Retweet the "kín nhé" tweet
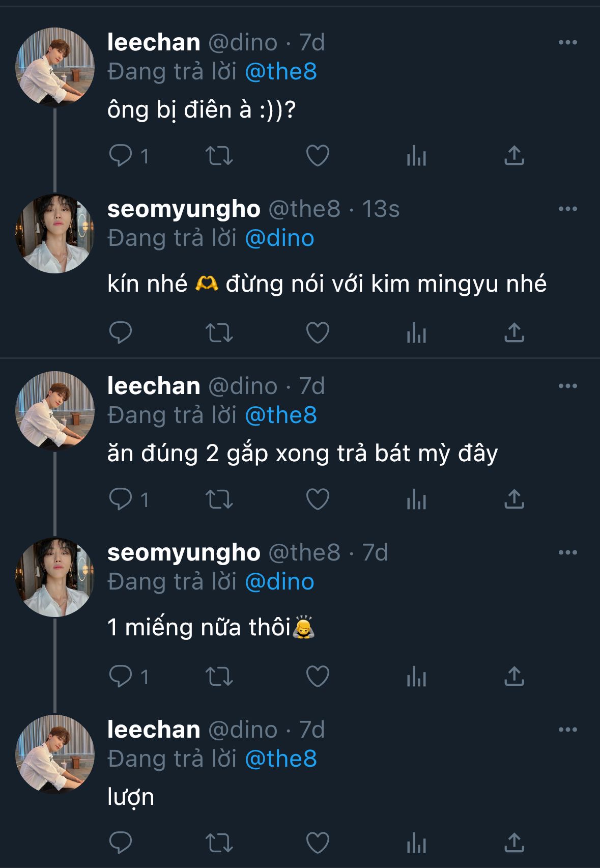 219,333
